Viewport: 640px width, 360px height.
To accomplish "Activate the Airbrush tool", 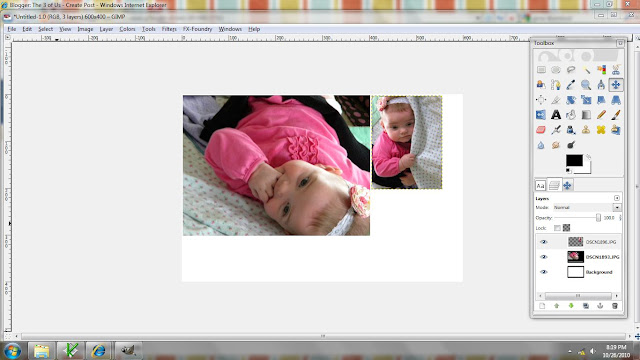I will (556, 130).
